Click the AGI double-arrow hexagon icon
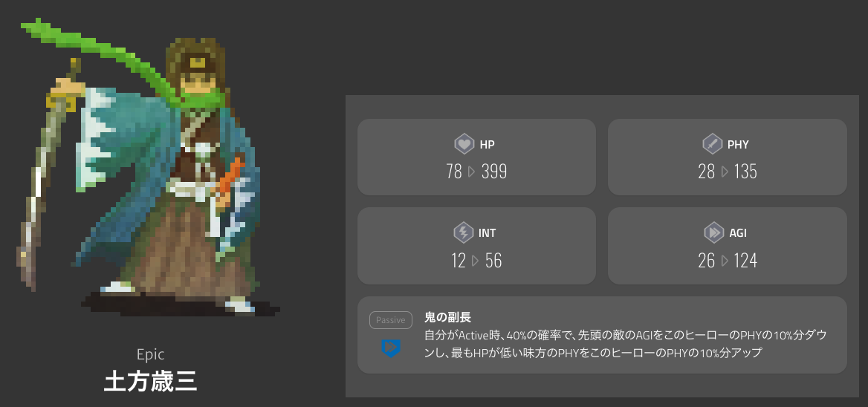Image resolution: width=868 pixels, height=407 pixels. pos(713,232)
